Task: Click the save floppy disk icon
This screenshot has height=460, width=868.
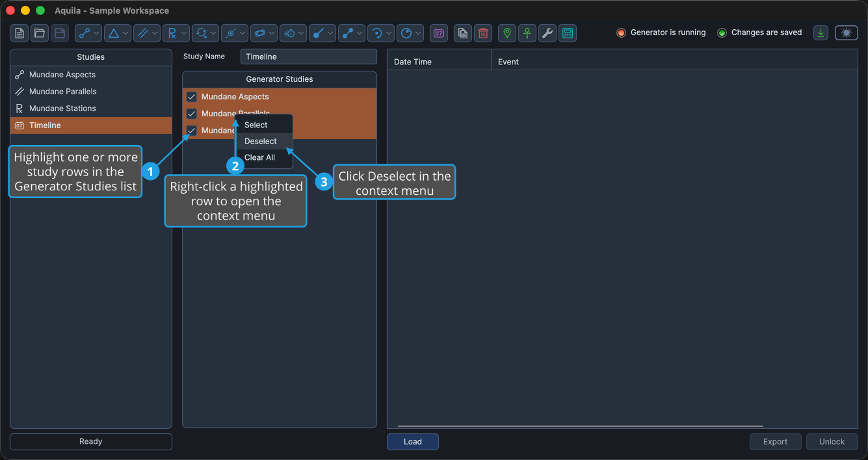Action: [x=60, y=33]
